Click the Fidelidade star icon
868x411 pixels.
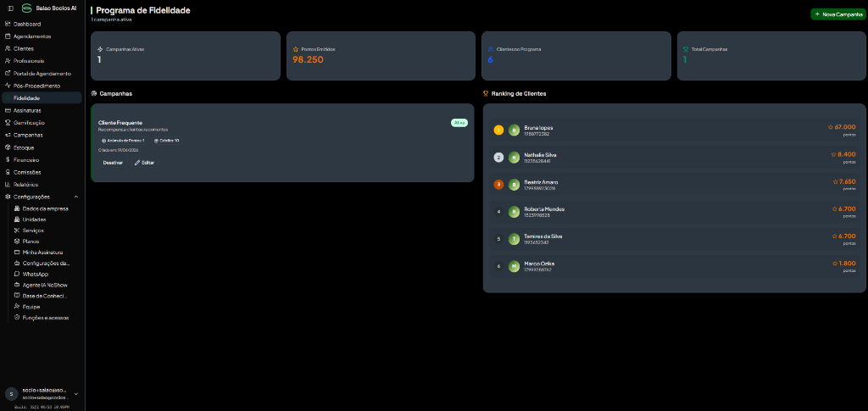point(8,98)
